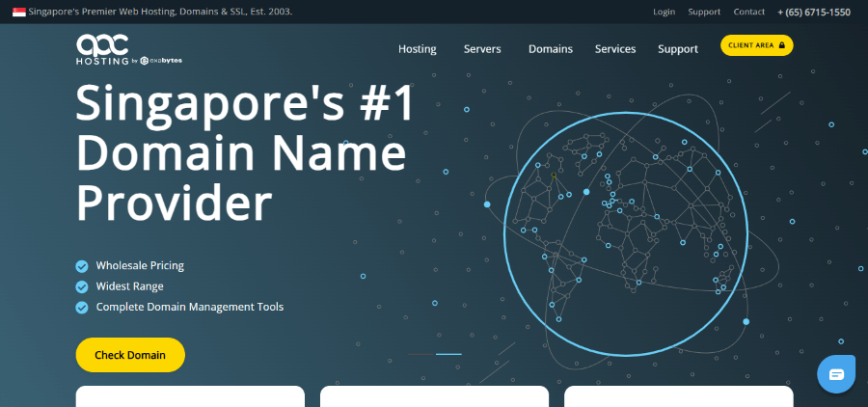Go to the Contact page link

pos(749,13)
